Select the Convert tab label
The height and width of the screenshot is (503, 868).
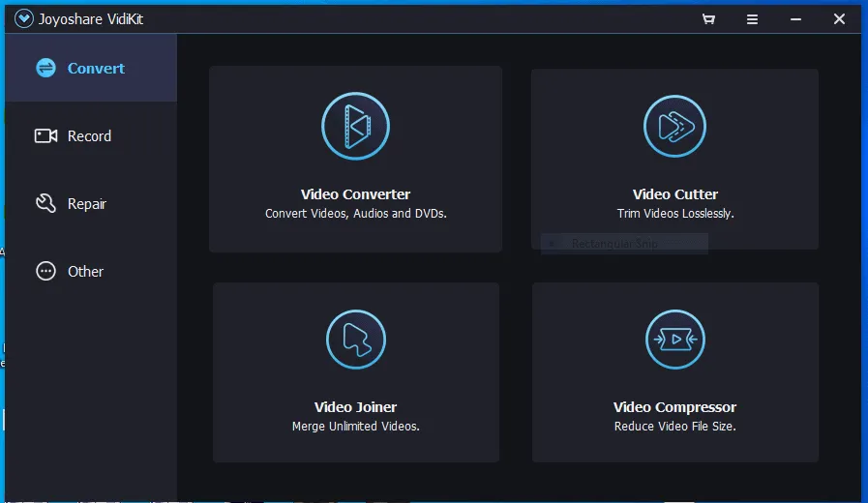[x=96, y=69]
